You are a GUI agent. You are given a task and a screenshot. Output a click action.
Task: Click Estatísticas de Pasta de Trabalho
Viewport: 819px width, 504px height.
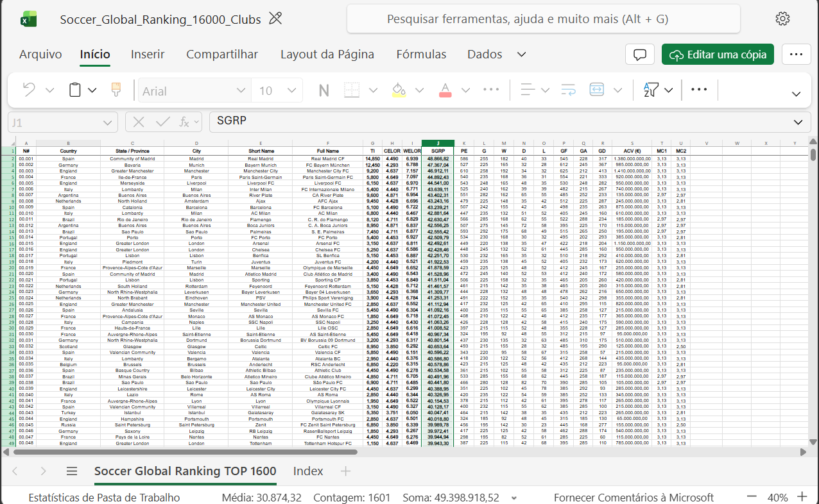pos(104,498)
